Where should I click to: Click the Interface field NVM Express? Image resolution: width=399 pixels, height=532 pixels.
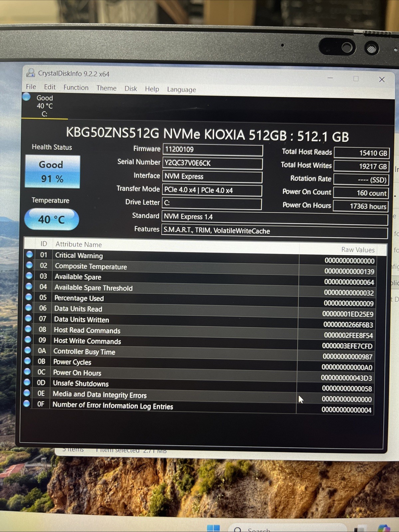coord(212,177)
